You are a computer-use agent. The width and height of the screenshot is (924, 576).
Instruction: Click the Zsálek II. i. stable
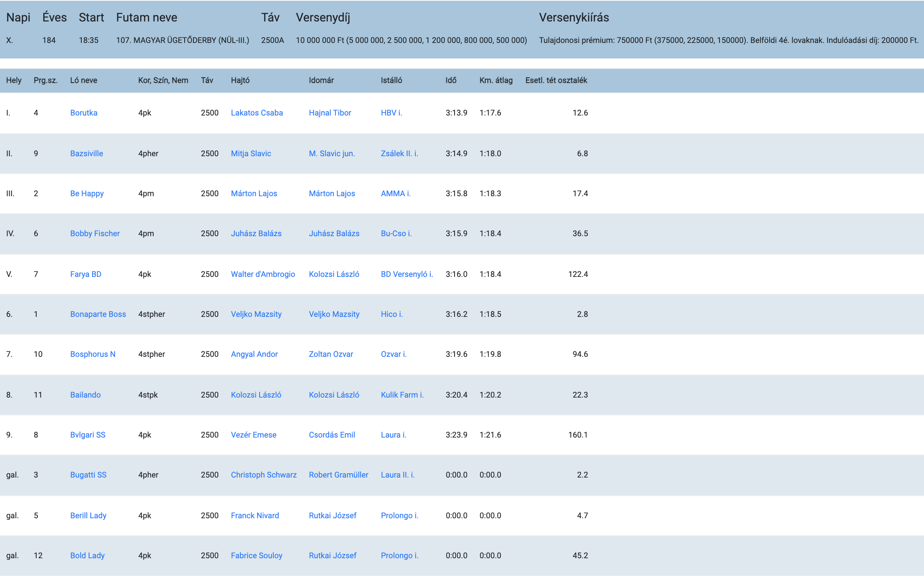pos(399,154)
